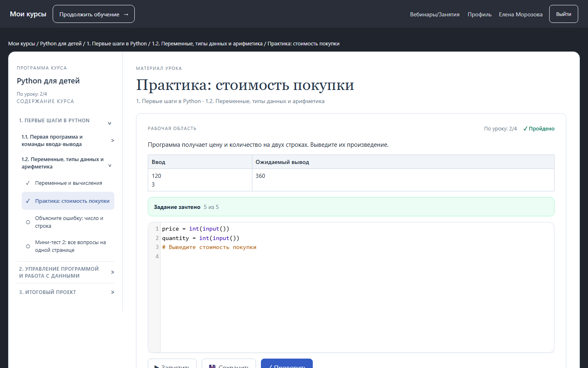Click the green Пройдено status checkmark

click(525, 129)
